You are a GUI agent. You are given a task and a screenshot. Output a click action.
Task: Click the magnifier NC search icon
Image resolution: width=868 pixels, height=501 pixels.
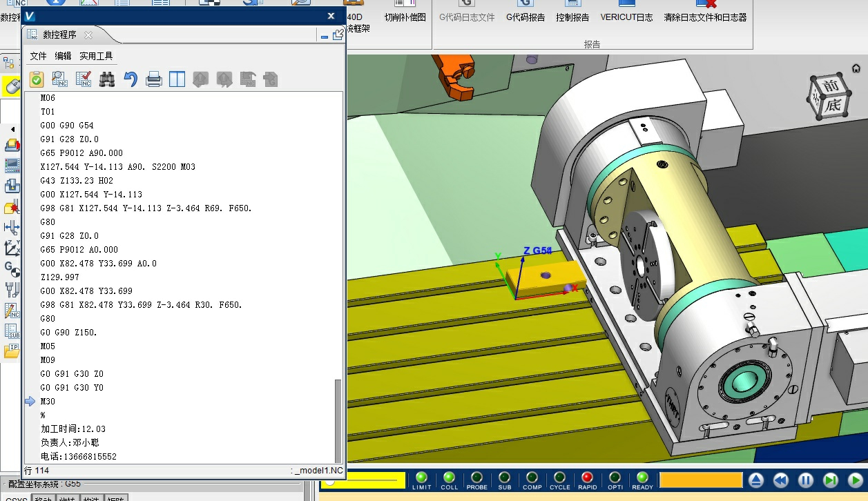point(59,79)
